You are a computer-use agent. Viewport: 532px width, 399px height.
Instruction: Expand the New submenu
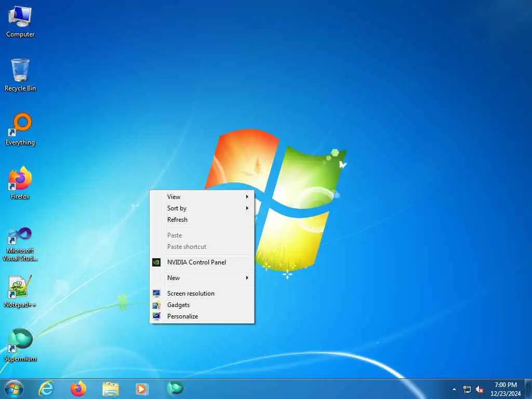202,278
